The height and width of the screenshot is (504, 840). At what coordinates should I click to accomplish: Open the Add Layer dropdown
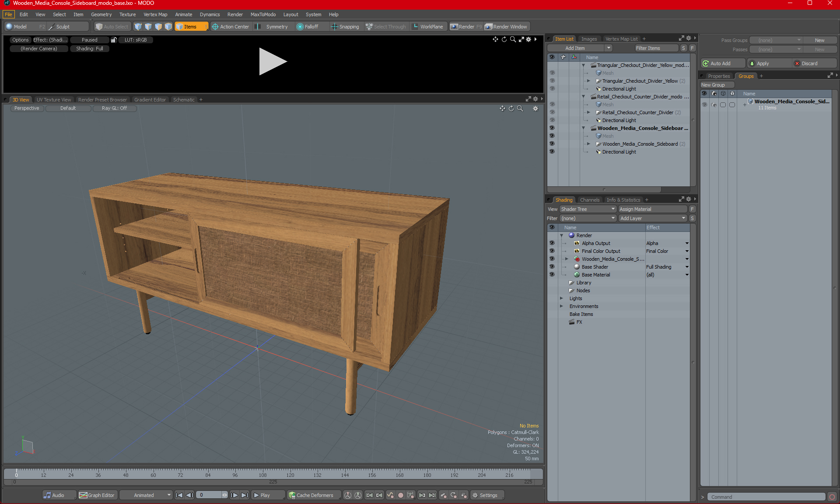(652, 218)
